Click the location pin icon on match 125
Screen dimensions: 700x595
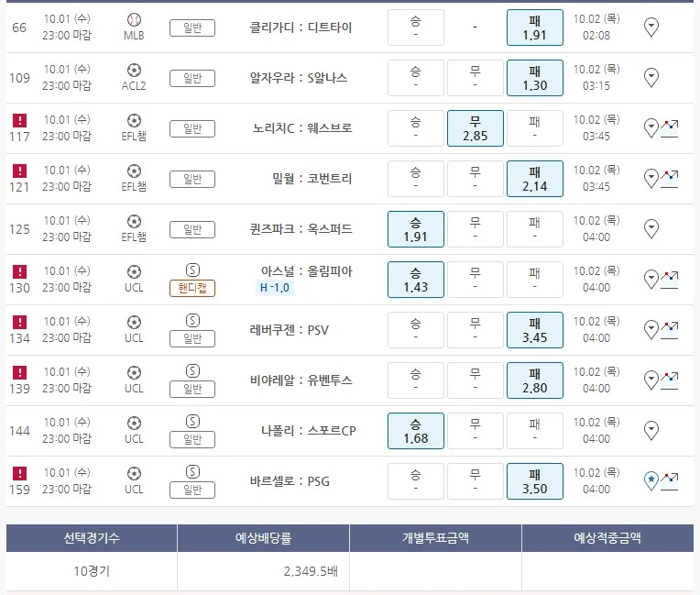[x=651, y=229]
